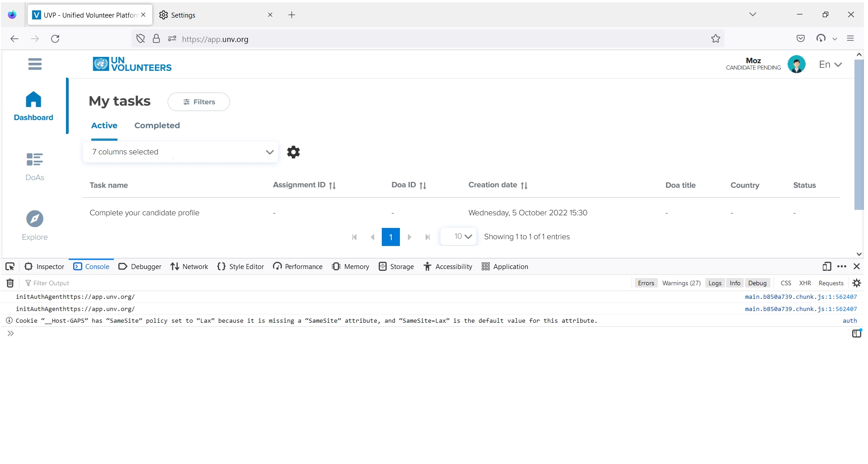The image size is (868, 464).
Task: Toggle the Errors filter in the console
Action: (646, 283)
